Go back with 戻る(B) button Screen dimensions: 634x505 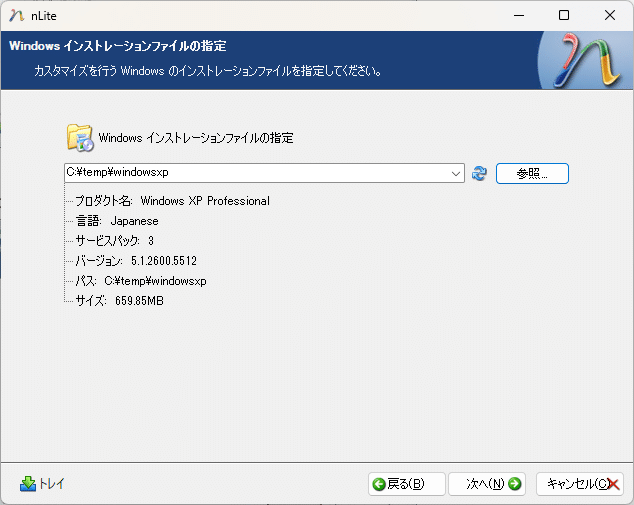(x=406, y=484)
